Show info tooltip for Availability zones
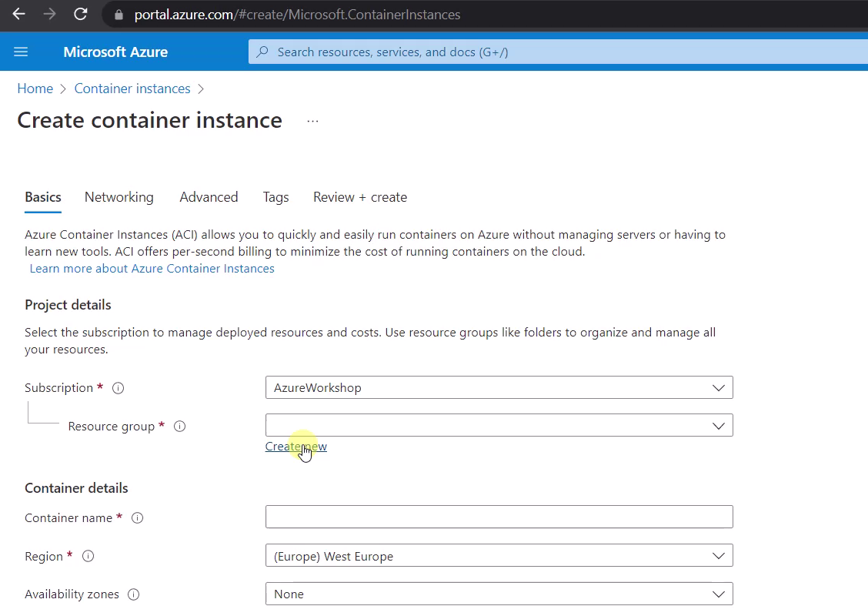 pos(133,594)
